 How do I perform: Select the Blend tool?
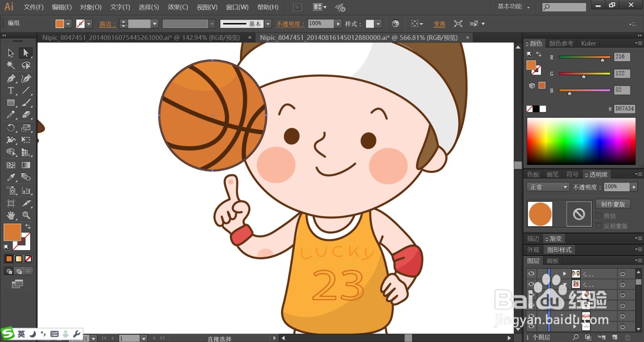click(x=26, y=177)
